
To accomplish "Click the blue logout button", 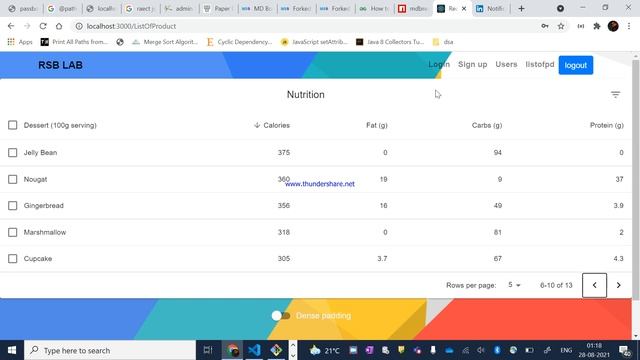I will (x=576, y=65).
